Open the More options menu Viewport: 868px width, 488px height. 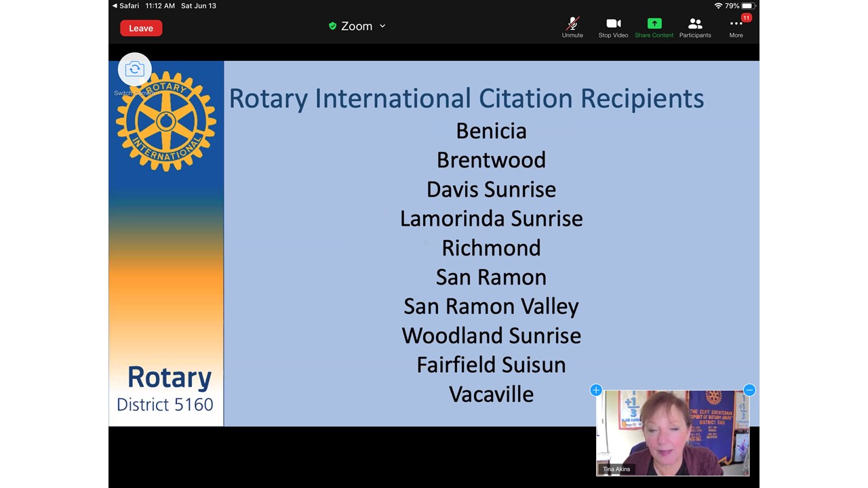point(736,27)
